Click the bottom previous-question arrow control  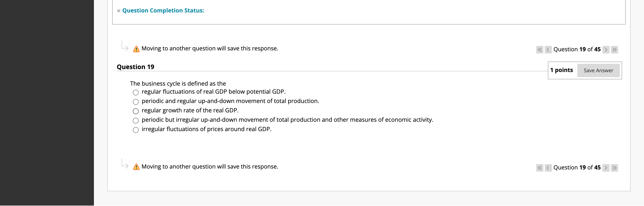[548, 168]
